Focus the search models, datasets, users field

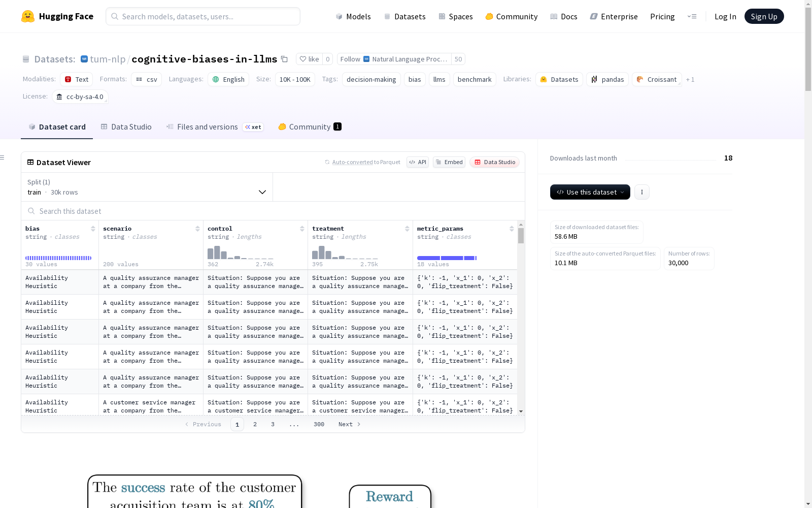pos(203,16)
